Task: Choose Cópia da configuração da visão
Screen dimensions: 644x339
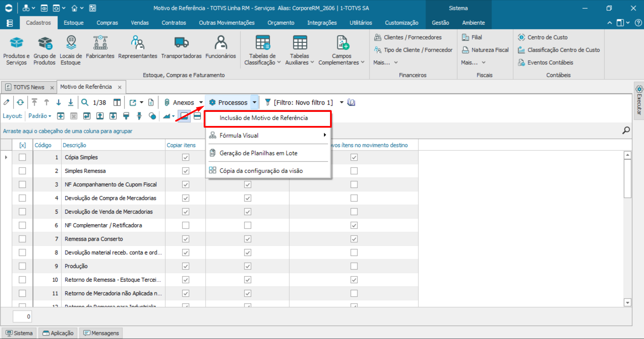Action: 268,171
